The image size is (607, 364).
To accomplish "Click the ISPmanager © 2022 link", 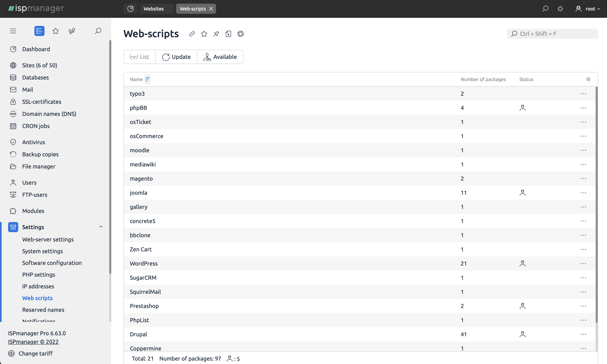I will click(33, 342).
